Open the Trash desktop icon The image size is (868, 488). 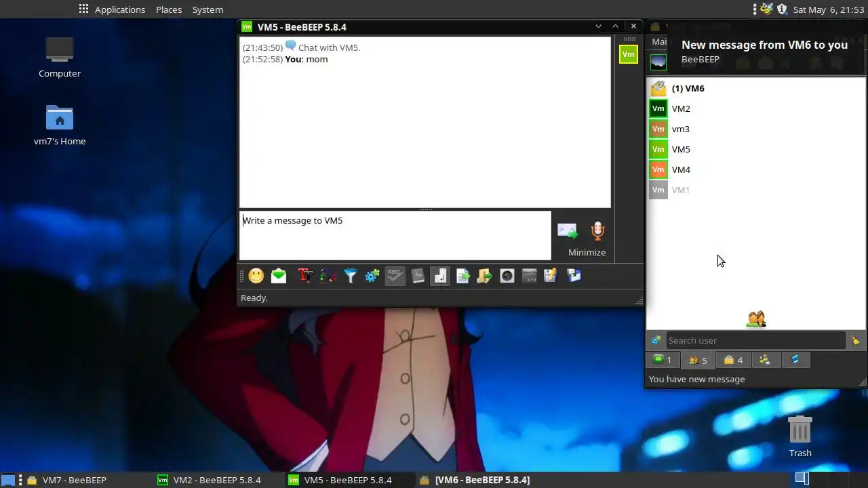(x=800, y=436)
